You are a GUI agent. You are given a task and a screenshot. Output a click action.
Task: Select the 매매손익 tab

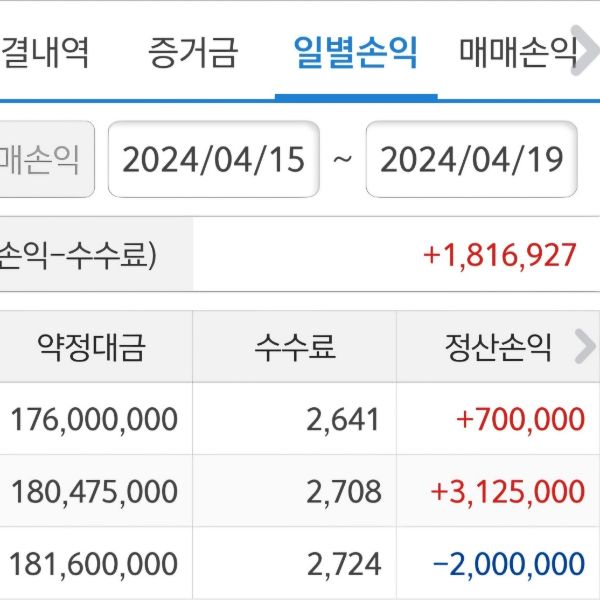click(518, 52)
